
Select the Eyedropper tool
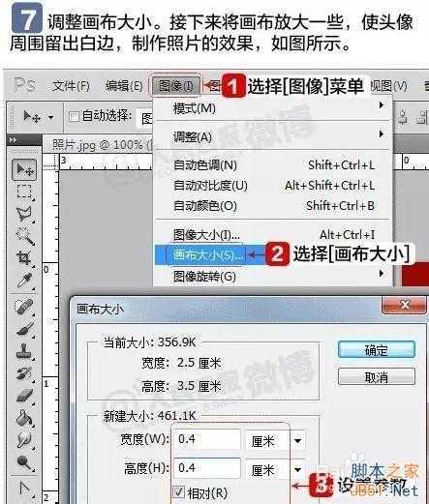(x=24, y=281)
